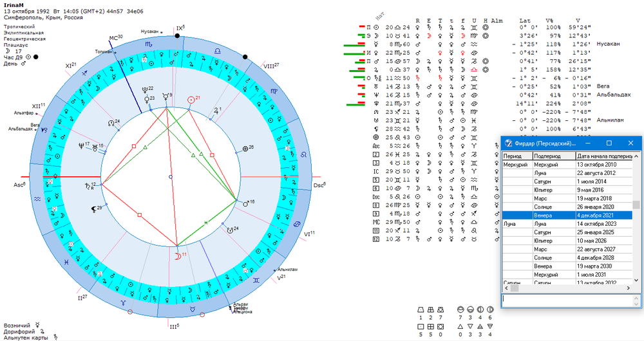Click the Lat column header in the table
This screenshot has width=644, height=341.
525,21
